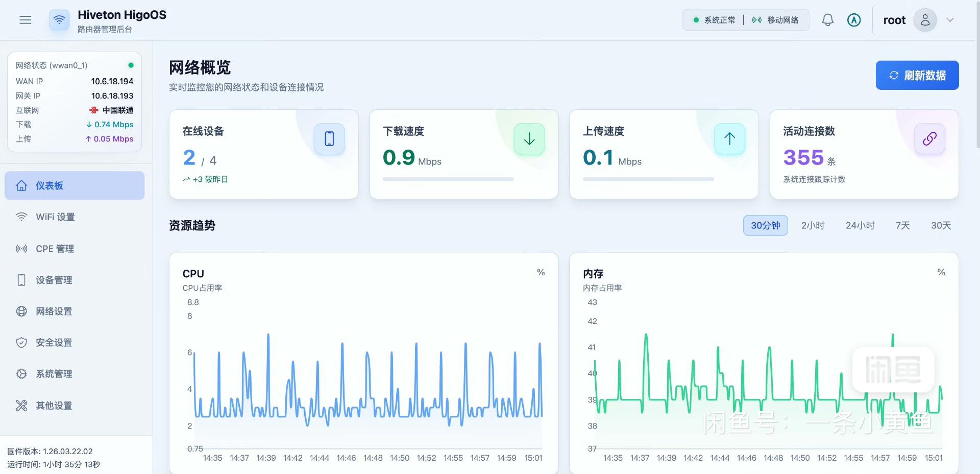Open the notifications bell
The width and height of the screenshot is (980, 474).
coord(827,20)
